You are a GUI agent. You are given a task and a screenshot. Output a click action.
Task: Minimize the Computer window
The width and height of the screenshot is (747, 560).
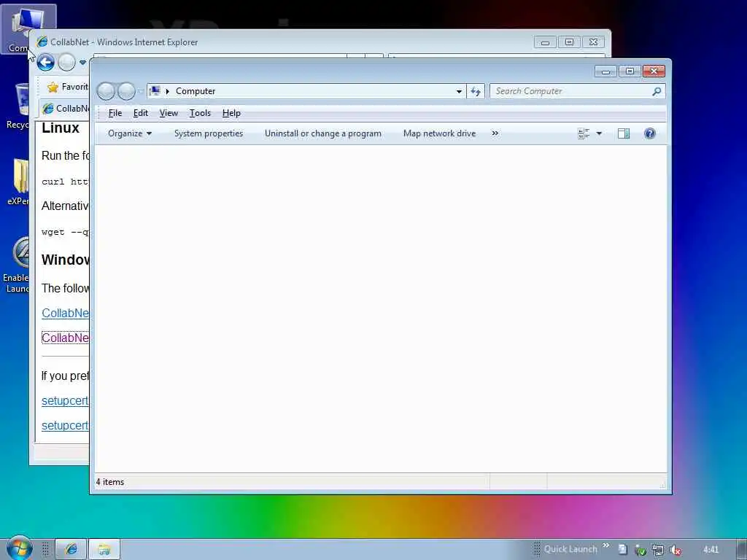tap(606, 71)
